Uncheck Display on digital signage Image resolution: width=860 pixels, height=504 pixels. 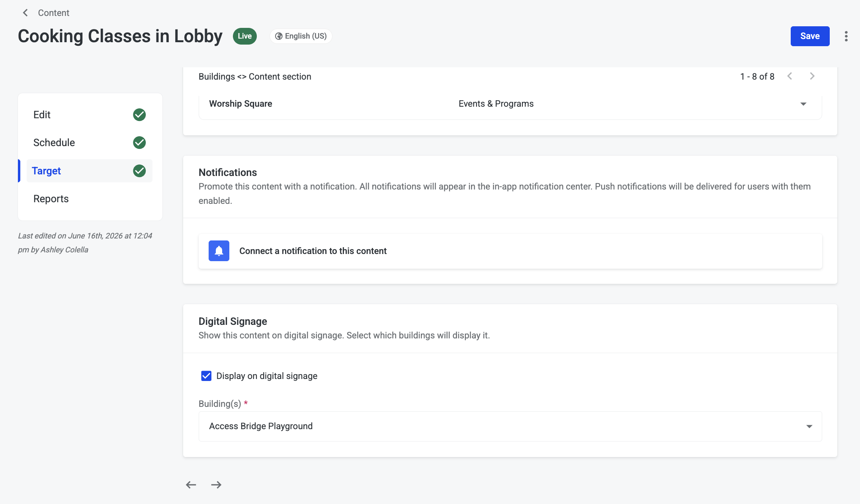point(206,376)
